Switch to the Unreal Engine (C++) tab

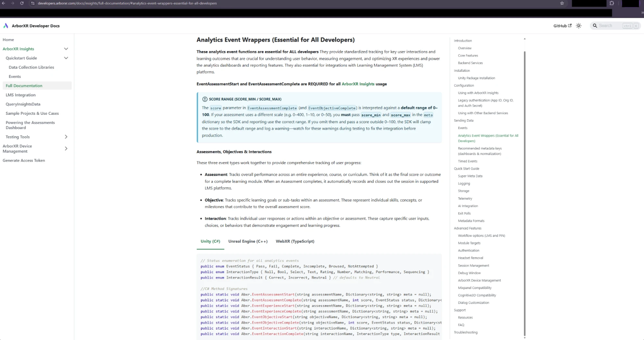click(248, 241)
